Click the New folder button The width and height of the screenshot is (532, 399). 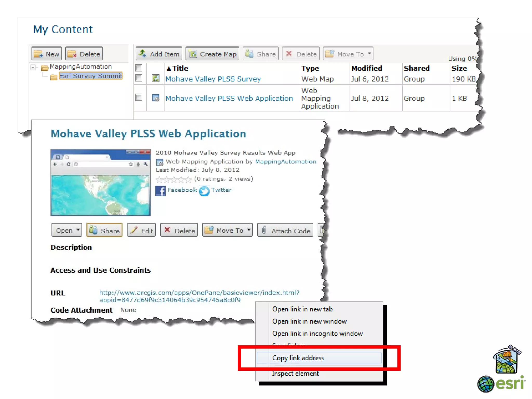point(47,54)
